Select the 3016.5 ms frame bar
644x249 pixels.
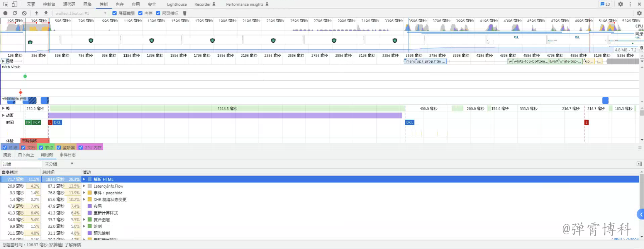pyautogui.click(x=227, y=108)
